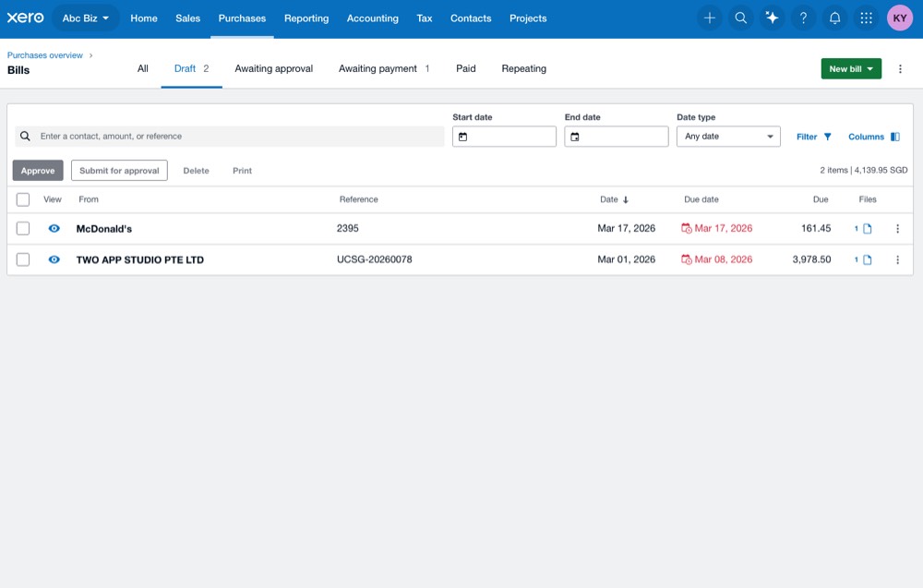This screenshot has height=588, width=923.
Task: Select the McDonald's bill checkbox
Action: coord(23,228)
